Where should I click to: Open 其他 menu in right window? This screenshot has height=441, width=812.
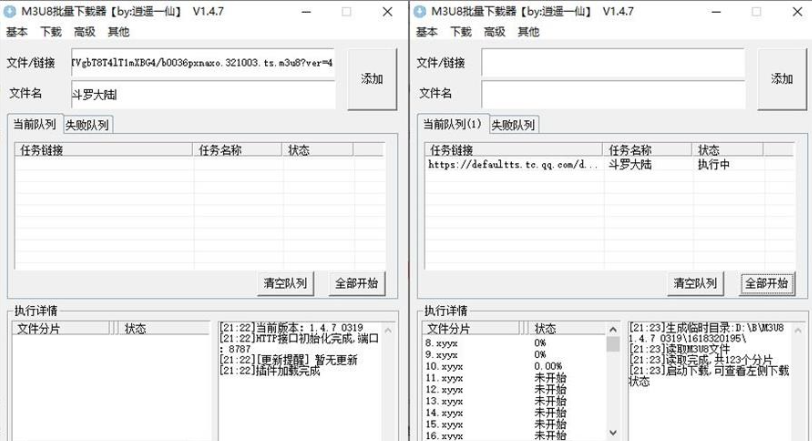pos(528,32)
